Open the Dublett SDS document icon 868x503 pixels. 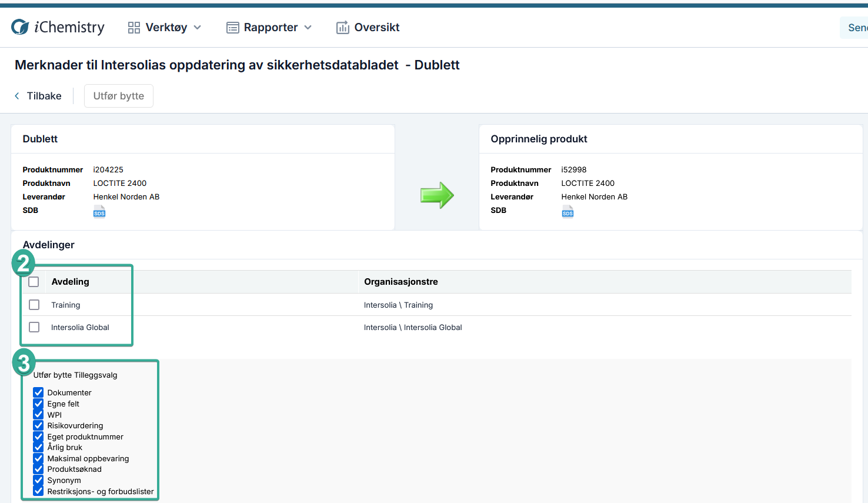[99, 212]
